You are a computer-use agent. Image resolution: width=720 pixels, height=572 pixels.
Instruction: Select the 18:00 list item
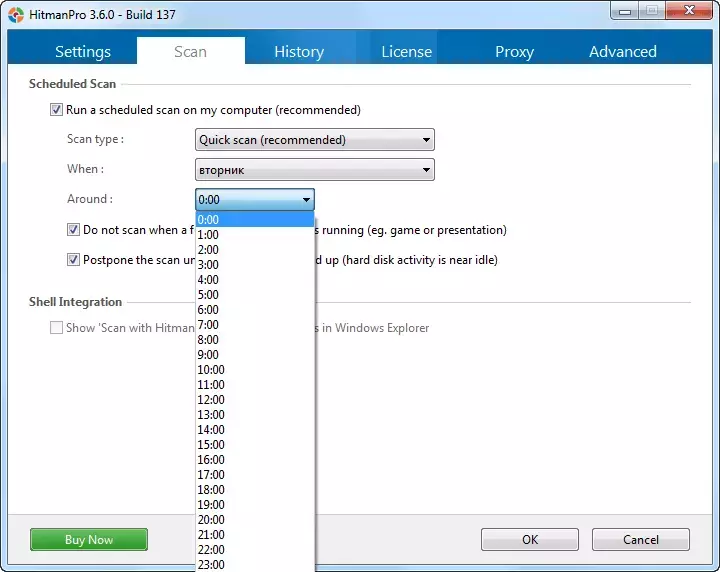pos(255,489)
